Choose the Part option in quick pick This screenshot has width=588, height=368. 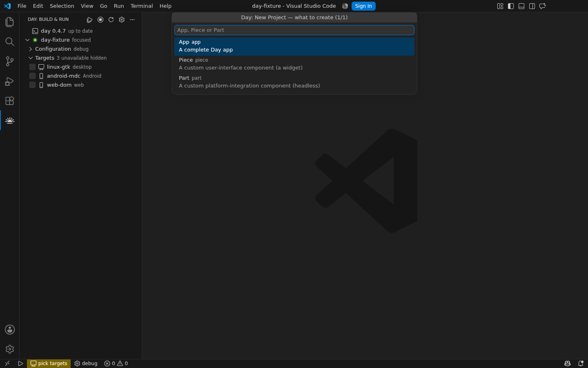point(294,82)
